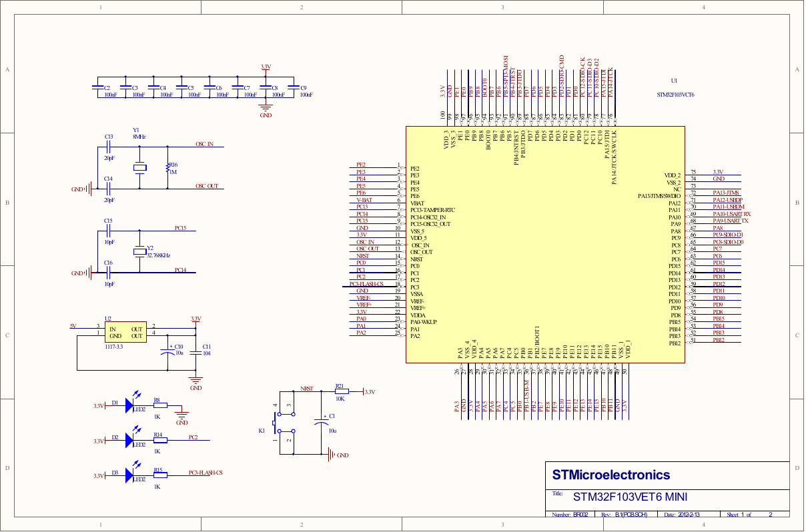Viewport: 806px width, 532px height.
Task: Select net label PA12-USBDP
Action: (728, 200)
